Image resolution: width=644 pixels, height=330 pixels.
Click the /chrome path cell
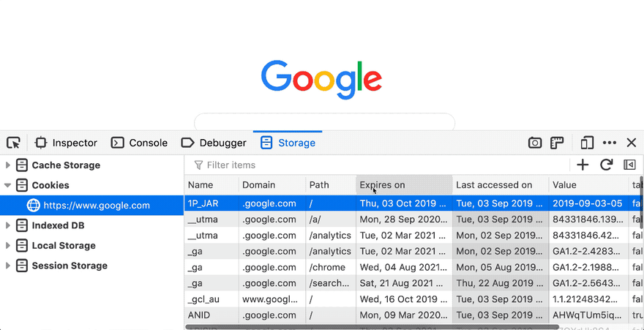click(331, 267)
